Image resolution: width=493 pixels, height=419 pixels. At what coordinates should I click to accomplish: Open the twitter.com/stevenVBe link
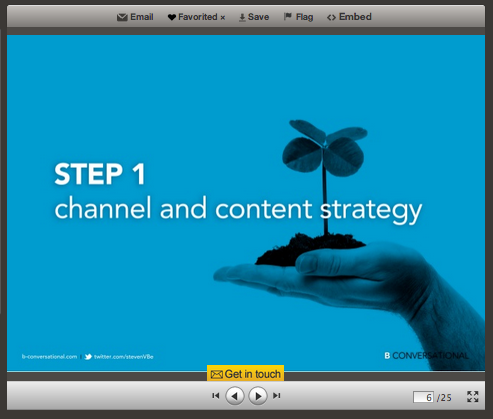click(123, 357)
